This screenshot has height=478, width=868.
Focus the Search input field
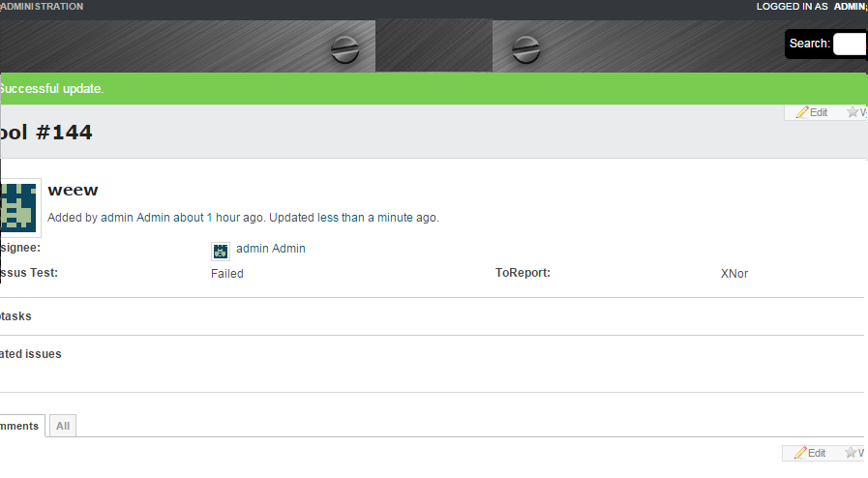[851, 44]
